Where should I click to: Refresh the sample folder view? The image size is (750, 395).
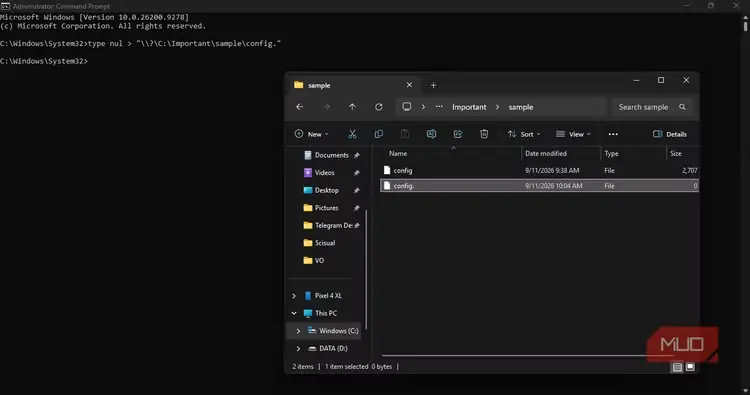point(379,107)
